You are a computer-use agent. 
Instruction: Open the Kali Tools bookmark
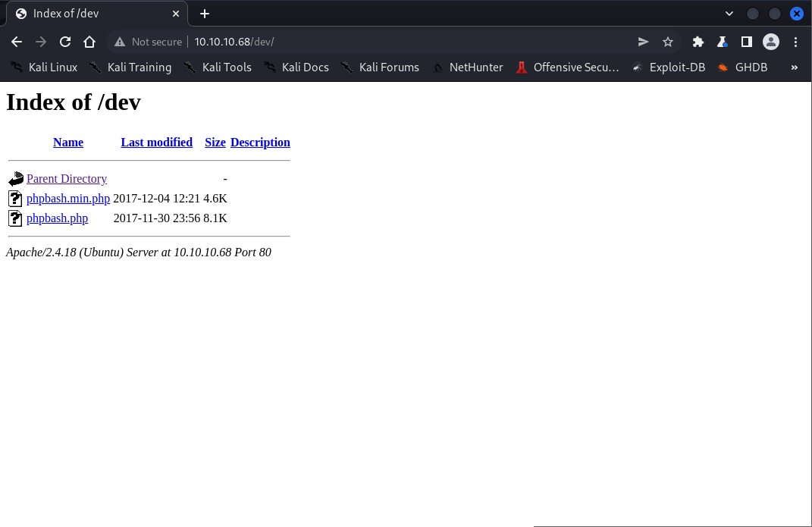click(x=218, y=67)
